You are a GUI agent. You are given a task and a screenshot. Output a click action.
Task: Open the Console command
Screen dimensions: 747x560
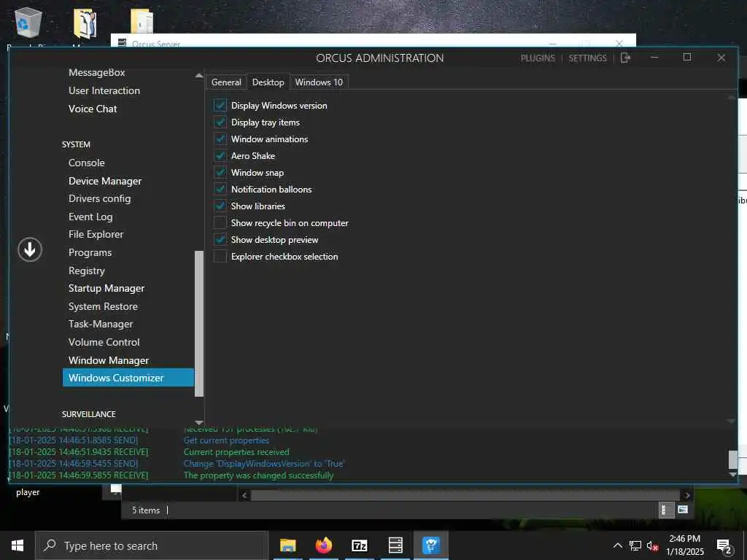click(x=87, y=163)
